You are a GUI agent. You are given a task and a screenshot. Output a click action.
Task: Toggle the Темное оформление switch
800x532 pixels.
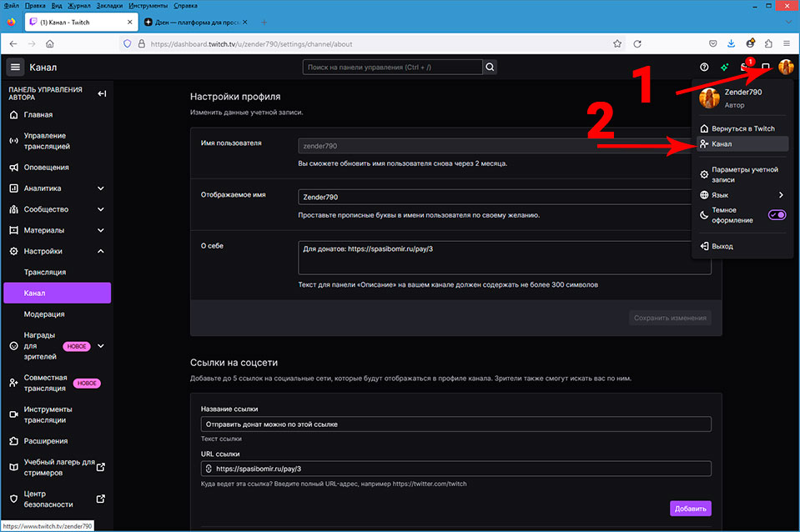point(777,215)
